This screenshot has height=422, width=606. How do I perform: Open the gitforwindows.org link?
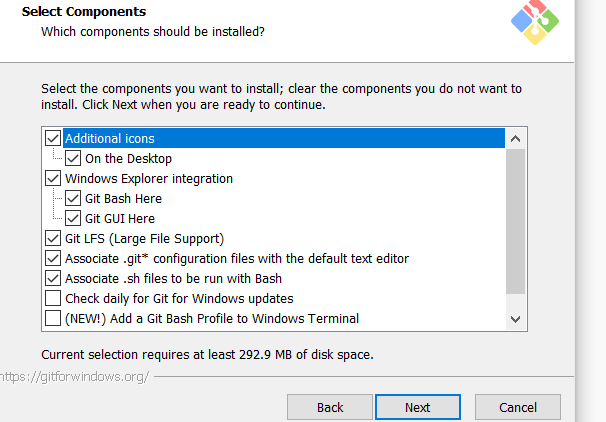click(75, 377)
